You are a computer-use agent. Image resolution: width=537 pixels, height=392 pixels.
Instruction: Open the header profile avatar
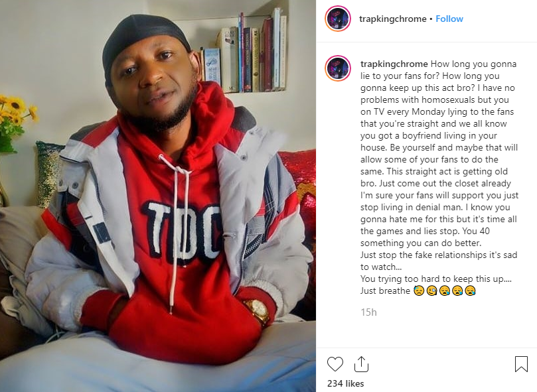[338, 19]
